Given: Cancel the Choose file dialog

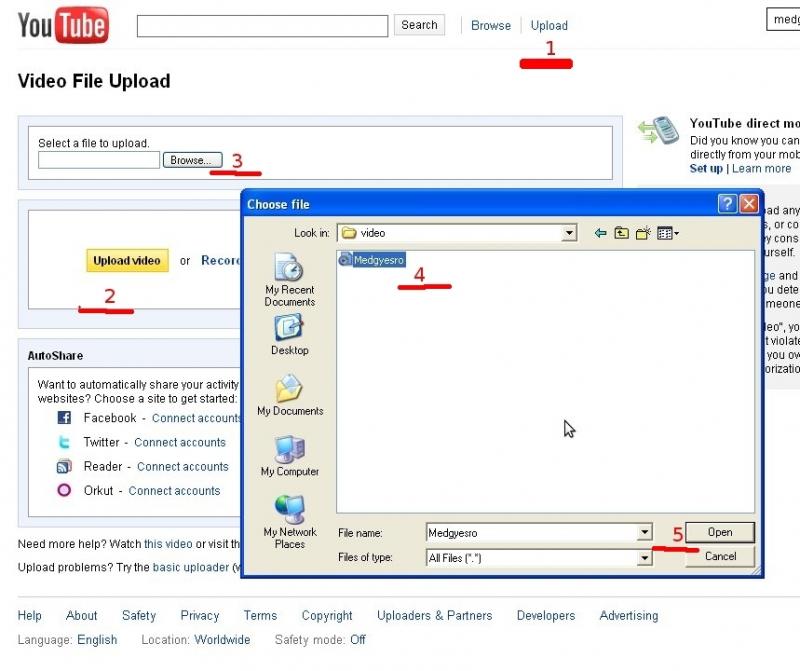Looking at the screenshot, I should (719, 556).
